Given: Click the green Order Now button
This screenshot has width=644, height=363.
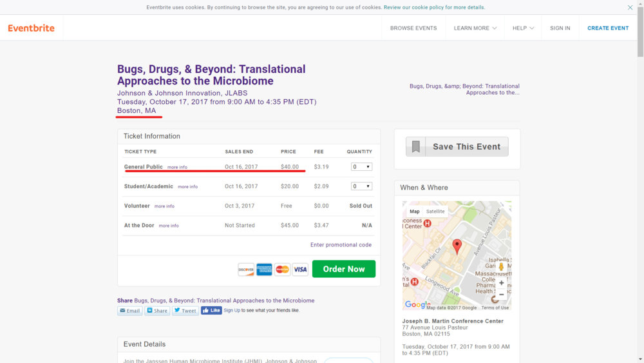Looking at the screenshot, I should tap(343, 269).
